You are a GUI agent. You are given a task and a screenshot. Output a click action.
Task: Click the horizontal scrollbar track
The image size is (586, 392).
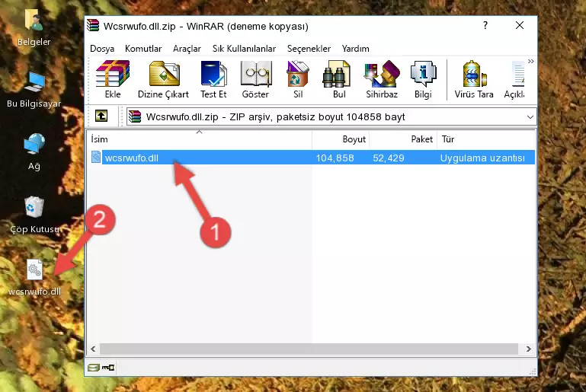click(x=309, y=349)
